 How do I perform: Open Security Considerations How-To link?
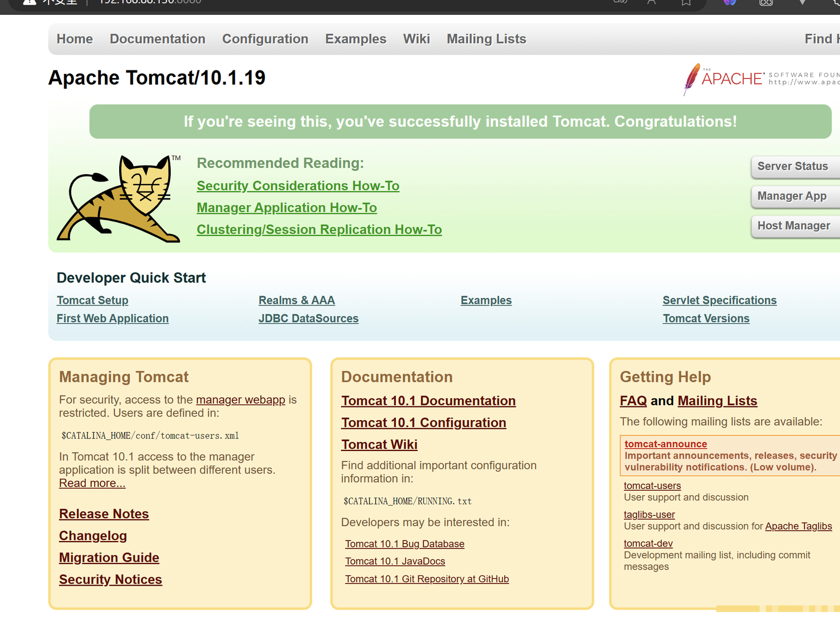pos(298,186)
